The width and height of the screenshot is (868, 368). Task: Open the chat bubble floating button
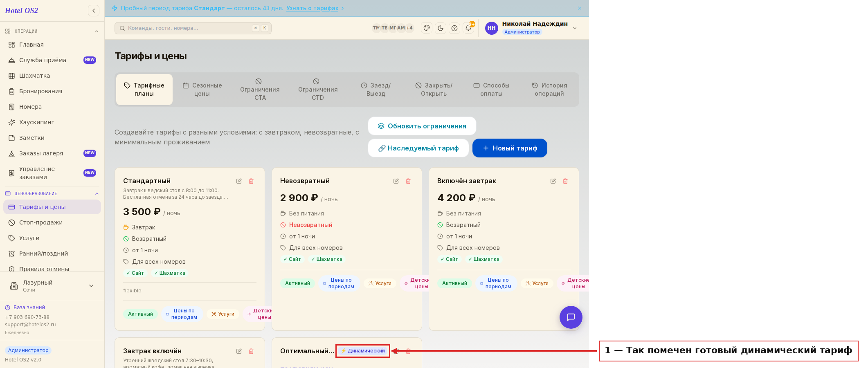coord(571,317)
